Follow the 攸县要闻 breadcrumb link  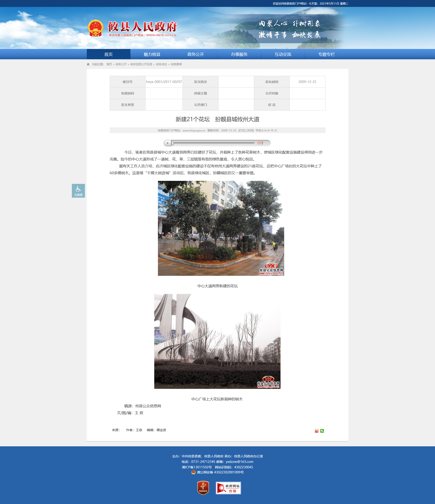[176, 64]
